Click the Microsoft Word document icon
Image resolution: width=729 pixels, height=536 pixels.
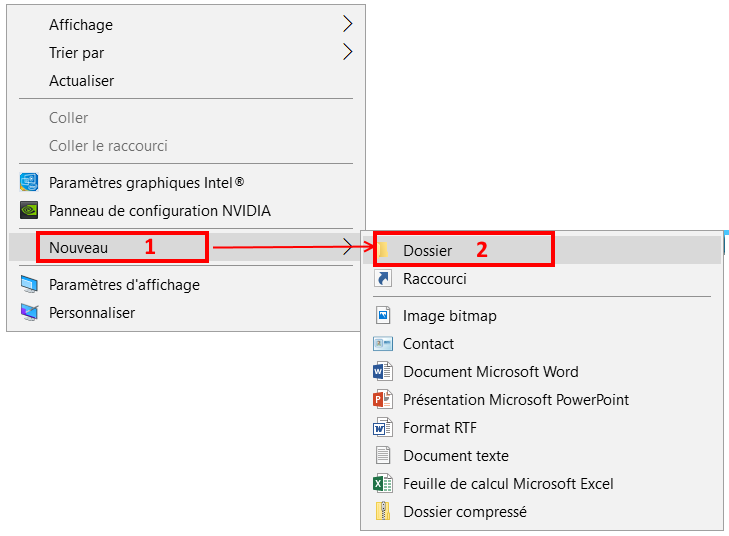[x=383, y=371]
